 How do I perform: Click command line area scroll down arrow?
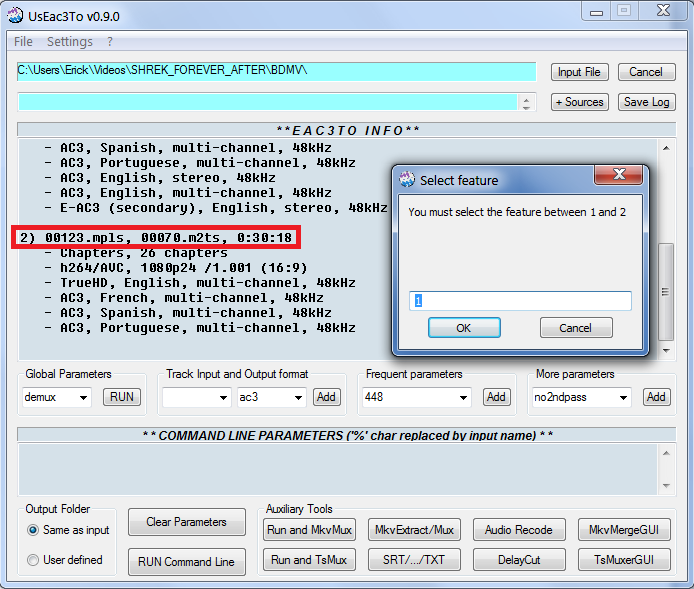[666, 486]
